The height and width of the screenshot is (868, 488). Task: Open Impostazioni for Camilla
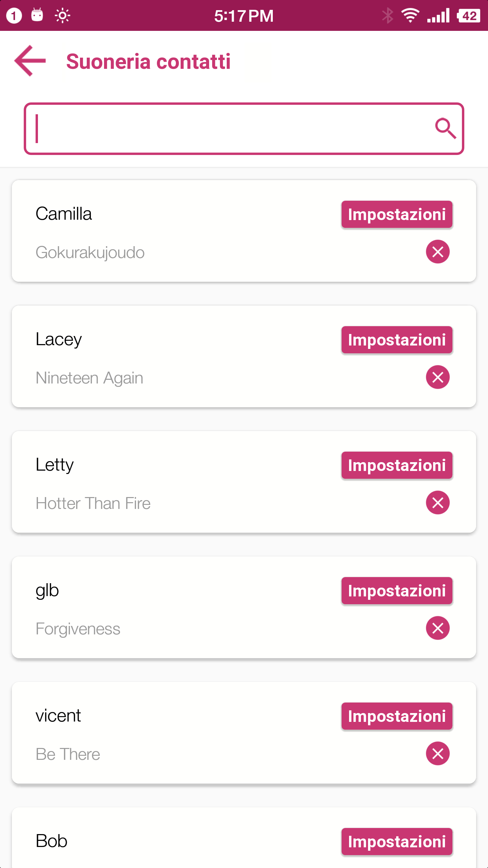click(x=397, y=214)
